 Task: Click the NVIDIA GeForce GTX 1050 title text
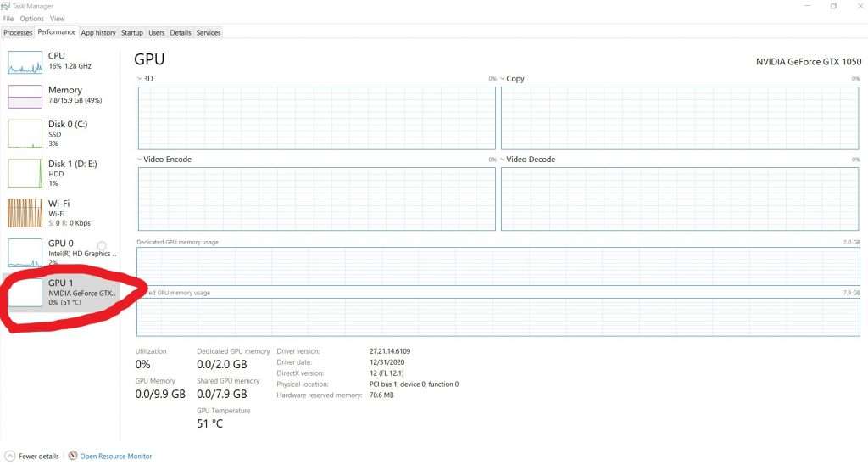click(x=809, y=62)
